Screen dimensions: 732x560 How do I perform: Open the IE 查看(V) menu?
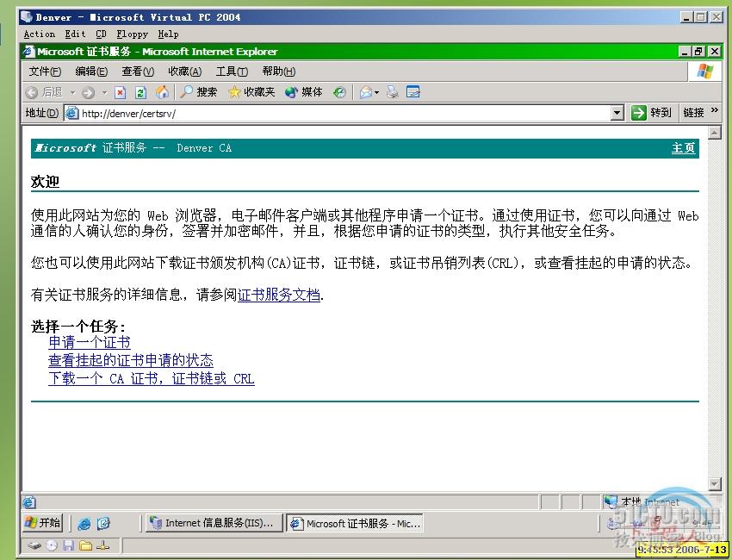pyautogui.click(x=138, y=72)
